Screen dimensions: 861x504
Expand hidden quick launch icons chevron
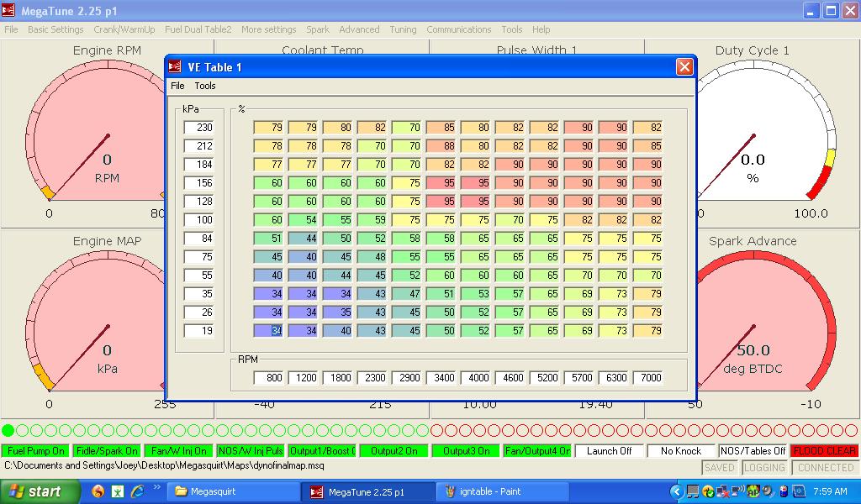pyautogui.click(x=157, y=487)
